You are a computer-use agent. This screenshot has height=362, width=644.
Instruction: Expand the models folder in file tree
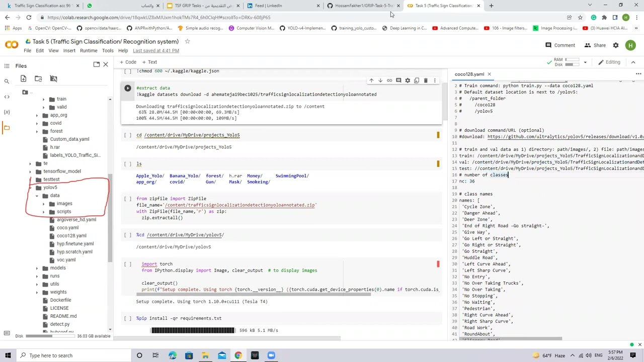[x=37, y=268]
